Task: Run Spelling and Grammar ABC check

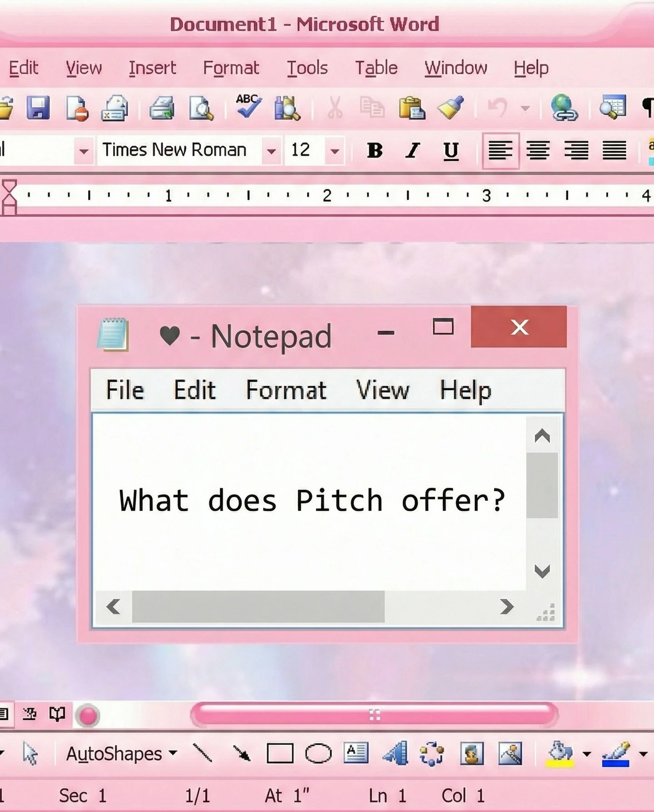Action: pyautogui.click(x=248, y=106)
